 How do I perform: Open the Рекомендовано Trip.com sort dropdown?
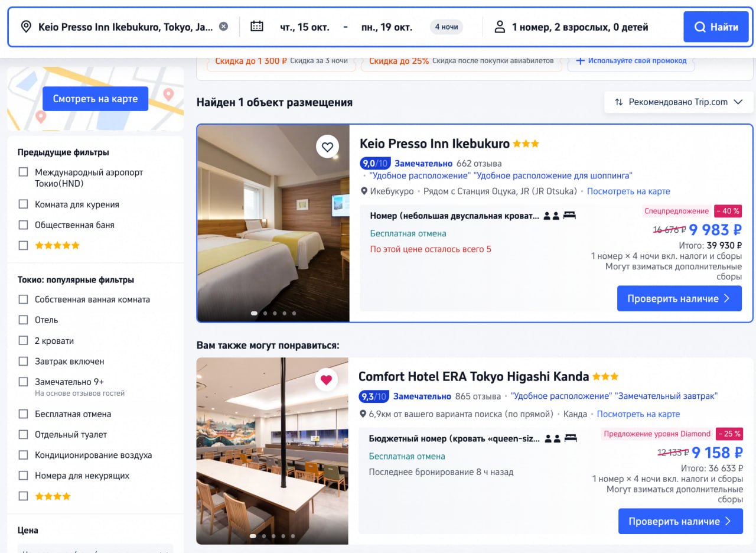[x=679, y=102]
